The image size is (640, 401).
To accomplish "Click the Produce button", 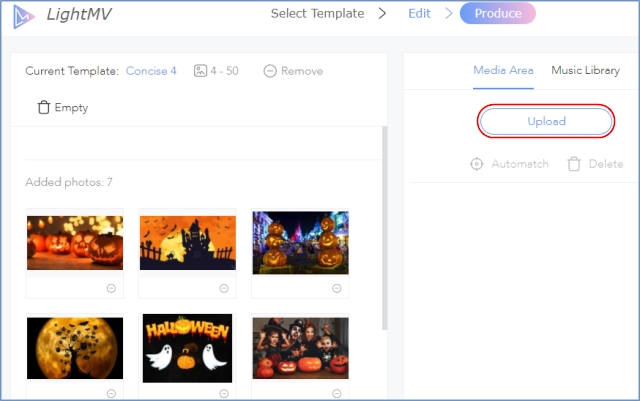I will pos(498,13).
